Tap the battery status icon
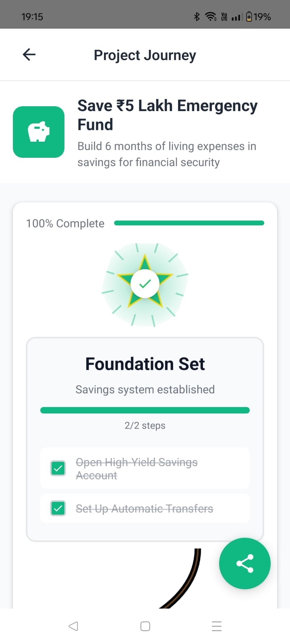 click(x=249, y=17)
